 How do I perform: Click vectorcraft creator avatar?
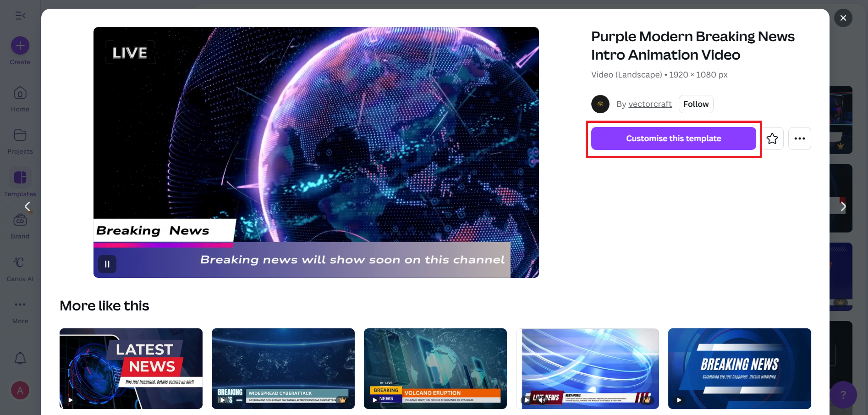[600, 104]
